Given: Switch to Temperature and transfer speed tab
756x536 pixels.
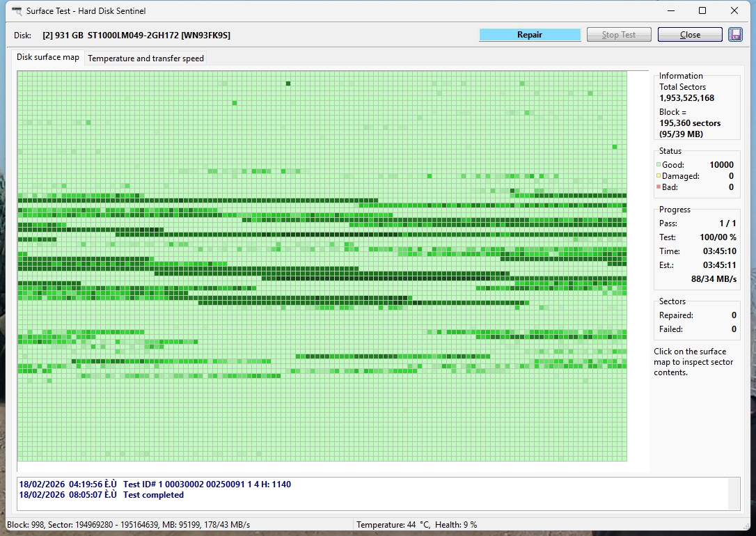Looking at the screenshot, I should tap(145, 58).
